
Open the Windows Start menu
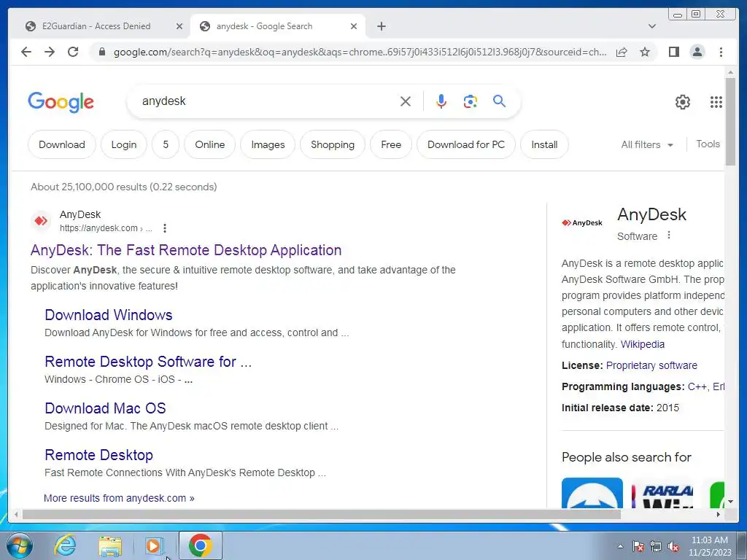[x=20, y=545]
